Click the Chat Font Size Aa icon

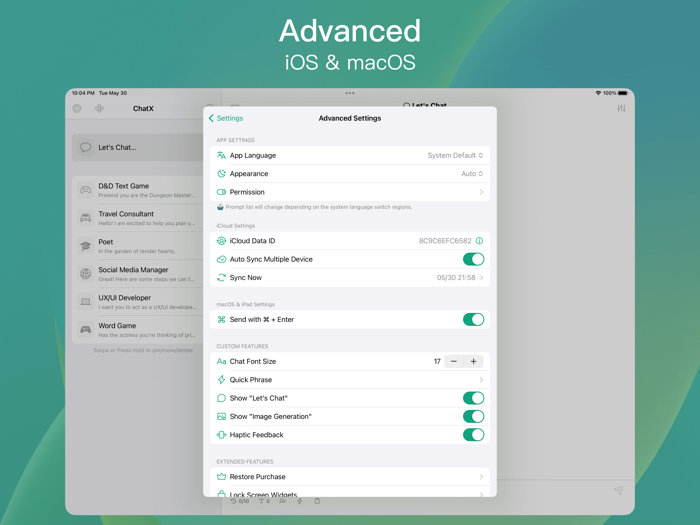point(221,362)
